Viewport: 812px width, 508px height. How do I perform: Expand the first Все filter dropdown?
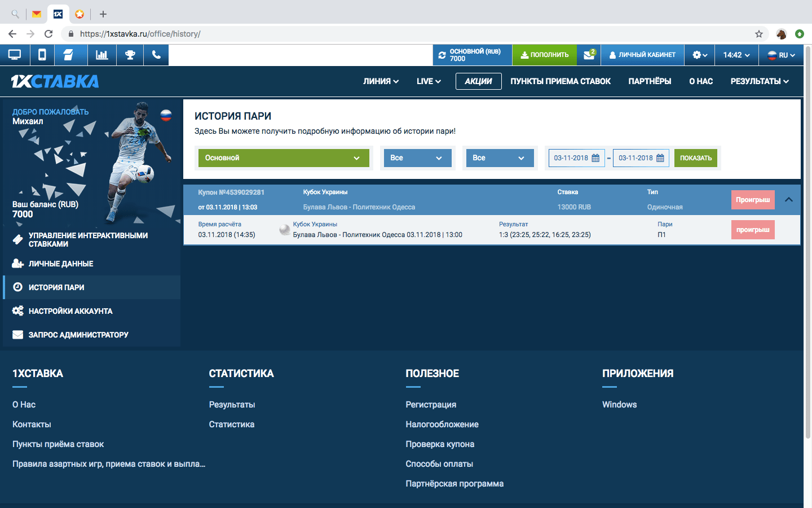pos(417,158)
